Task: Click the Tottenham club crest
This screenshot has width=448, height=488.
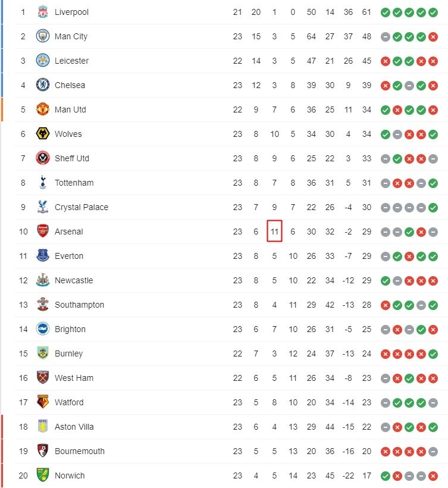Action: pyautogui.click(x=42, y=183)
